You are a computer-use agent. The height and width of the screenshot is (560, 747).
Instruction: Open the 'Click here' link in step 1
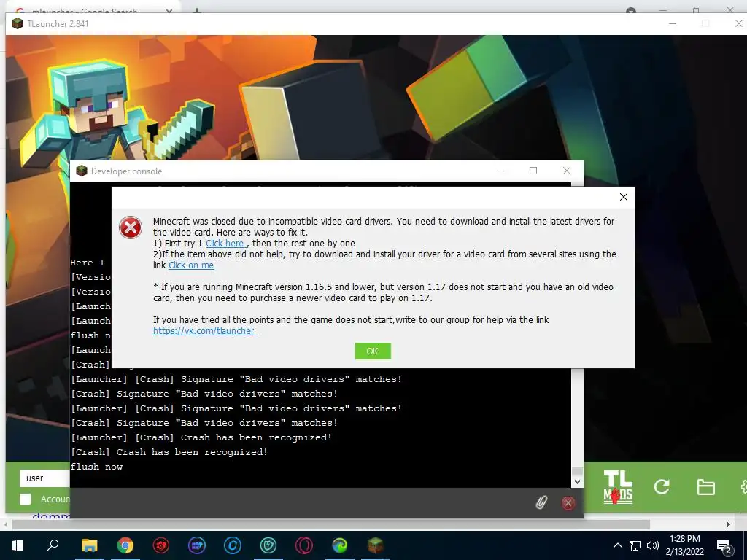225,244
